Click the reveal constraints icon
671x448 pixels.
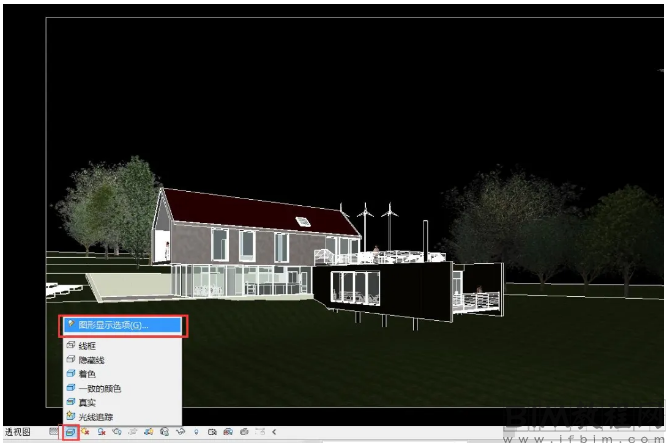coord(260,432)
